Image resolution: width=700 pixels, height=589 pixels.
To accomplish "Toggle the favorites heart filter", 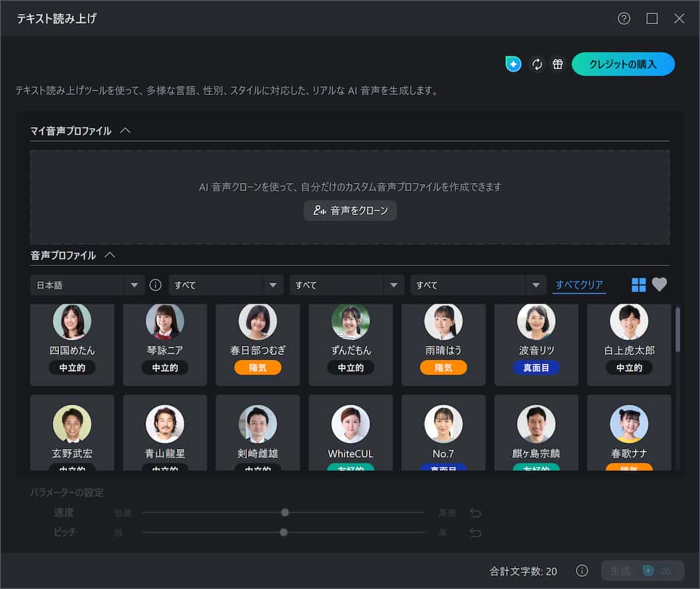I will [x=660, y=284].
